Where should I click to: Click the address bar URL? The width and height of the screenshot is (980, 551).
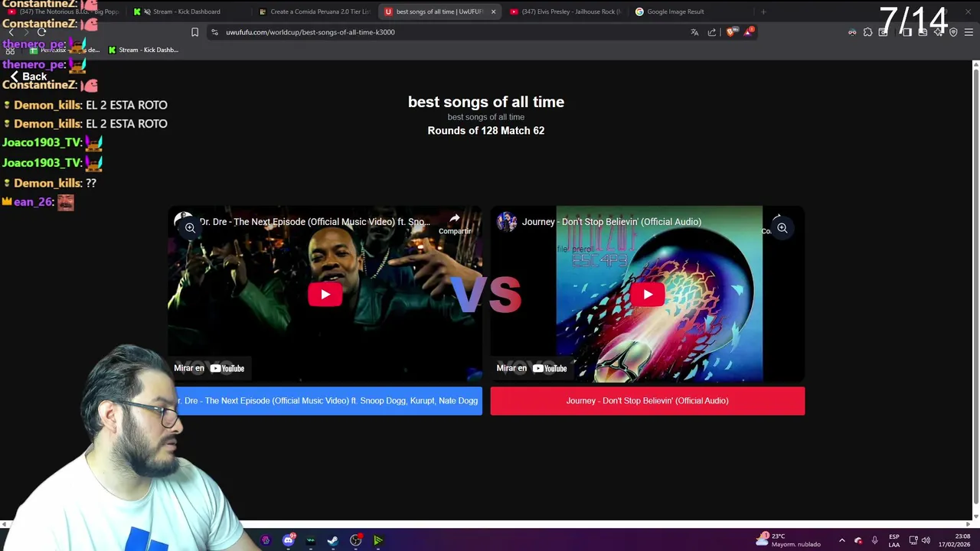click(x=310, y=32)
